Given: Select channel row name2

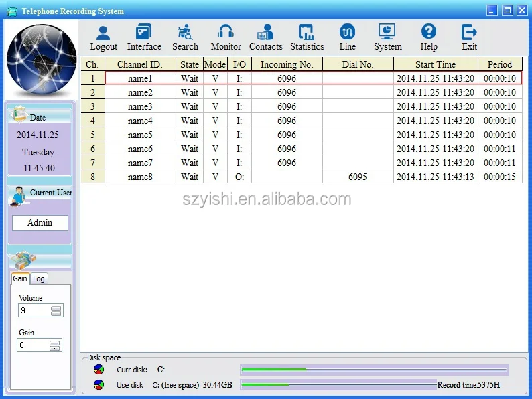Looking at the screenshot, I should click(302, 92).
